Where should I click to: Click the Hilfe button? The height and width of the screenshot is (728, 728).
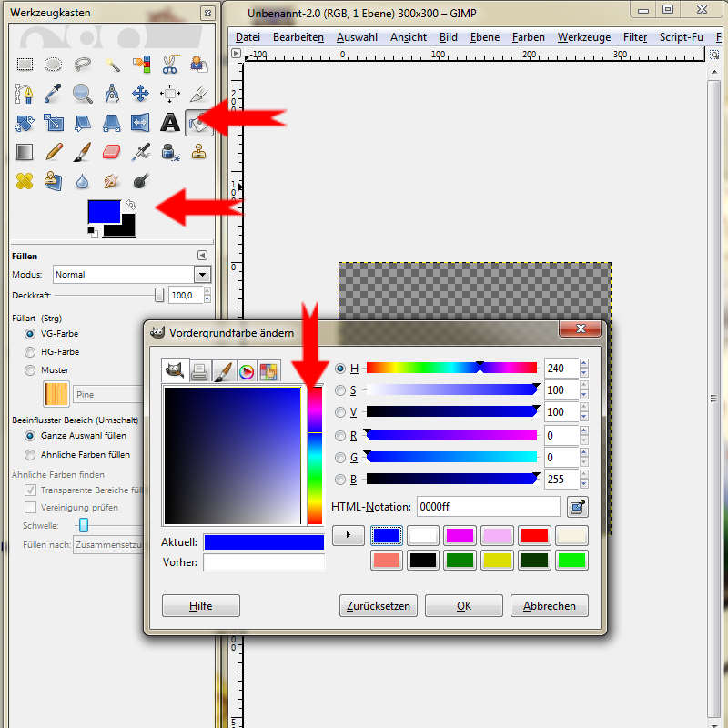coord(201,606)
